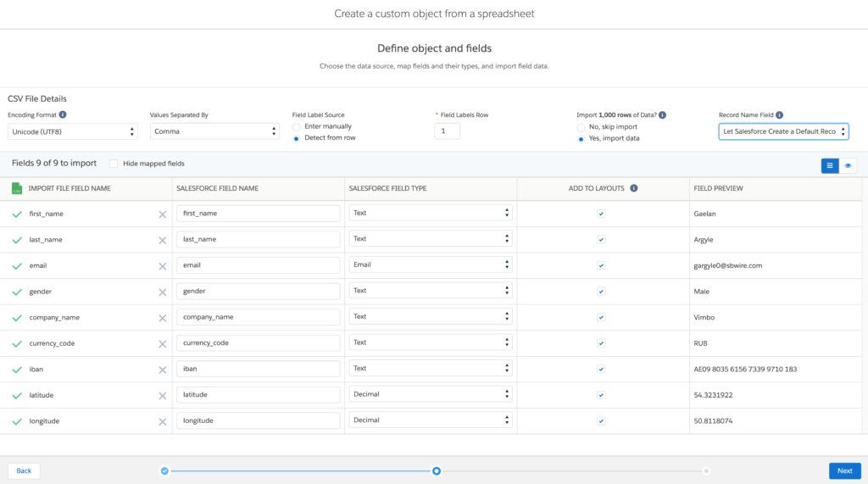868x484 pixels.
Task: Switch to list view icon button
Action: point(830,165)
